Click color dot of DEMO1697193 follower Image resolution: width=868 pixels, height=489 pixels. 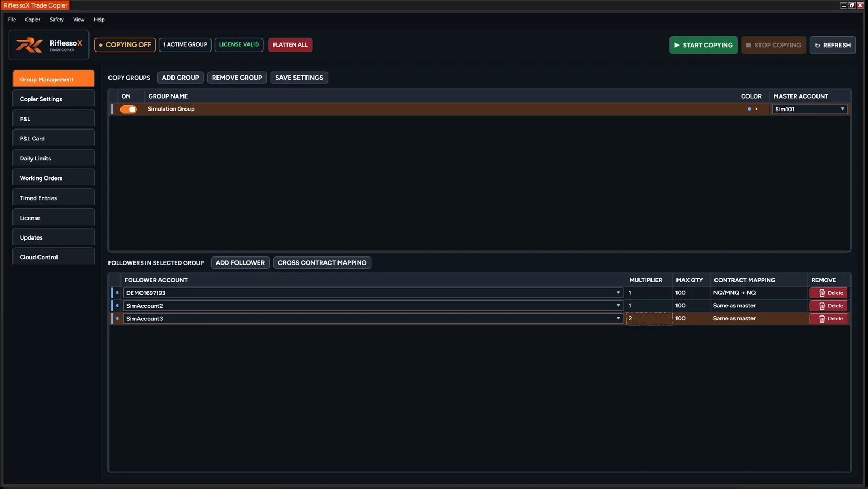tap(117, 293)
